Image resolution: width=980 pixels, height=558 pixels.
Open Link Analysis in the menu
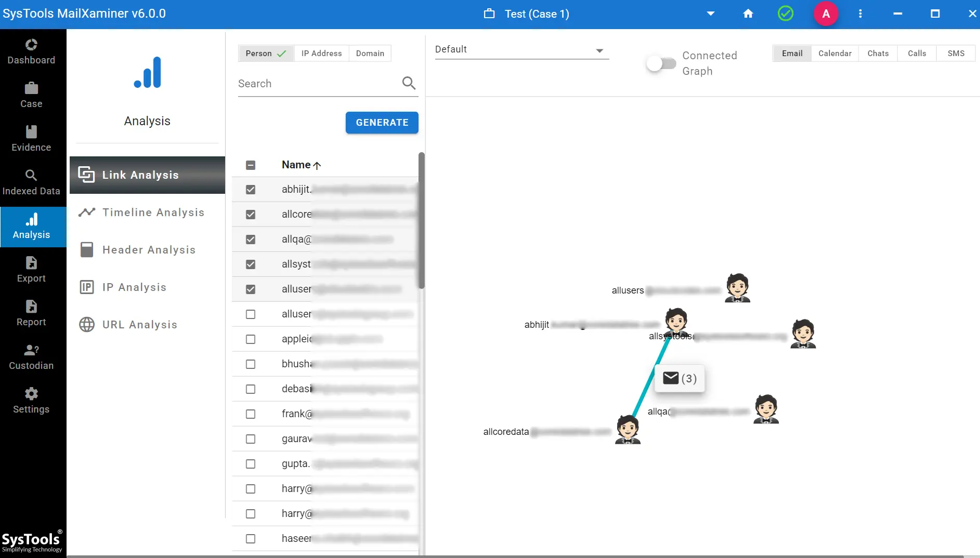click(148, 175)
